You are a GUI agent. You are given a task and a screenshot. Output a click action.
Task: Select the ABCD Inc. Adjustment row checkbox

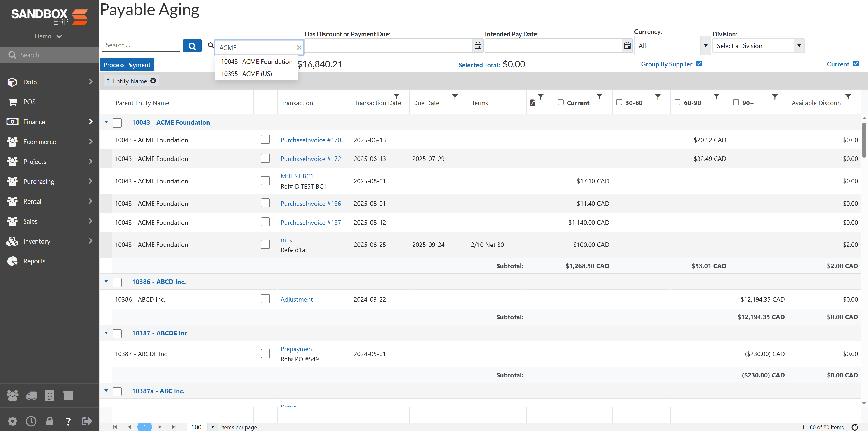coord(265,299)
